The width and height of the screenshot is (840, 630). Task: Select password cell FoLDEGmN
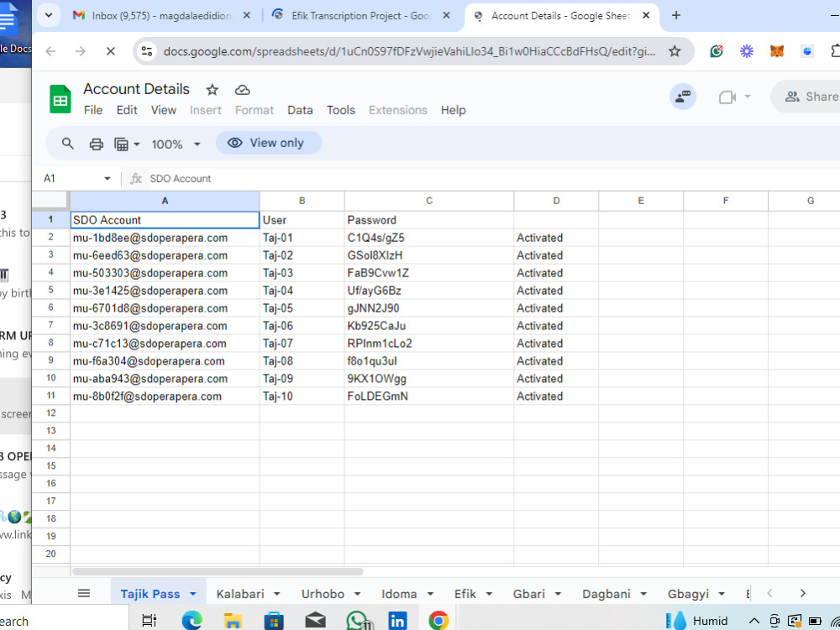click(429, 396)
